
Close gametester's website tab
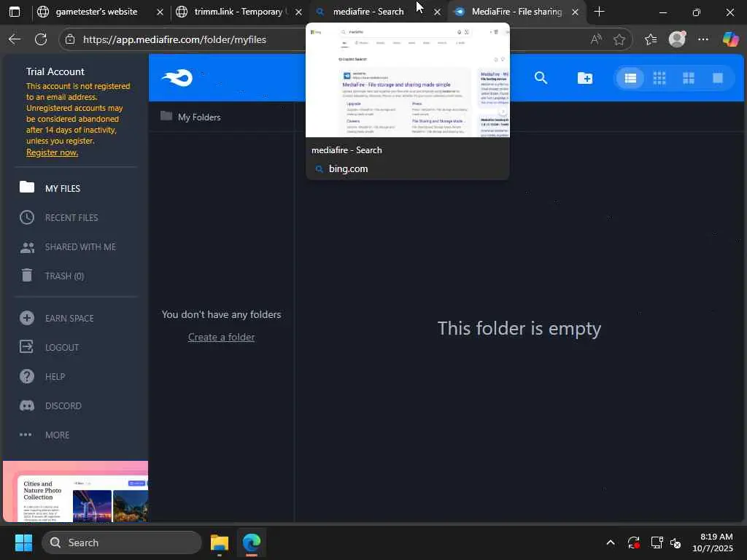[x=160, y=12]
